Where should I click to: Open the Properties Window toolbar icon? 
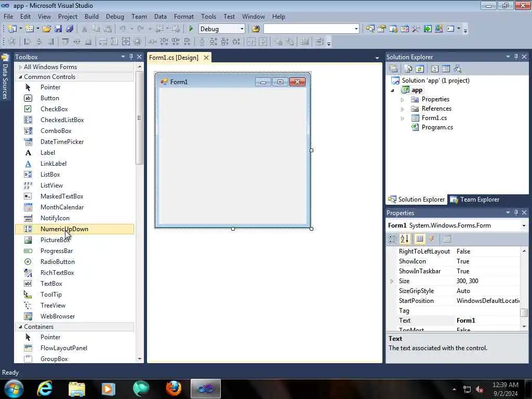point(382,29)
